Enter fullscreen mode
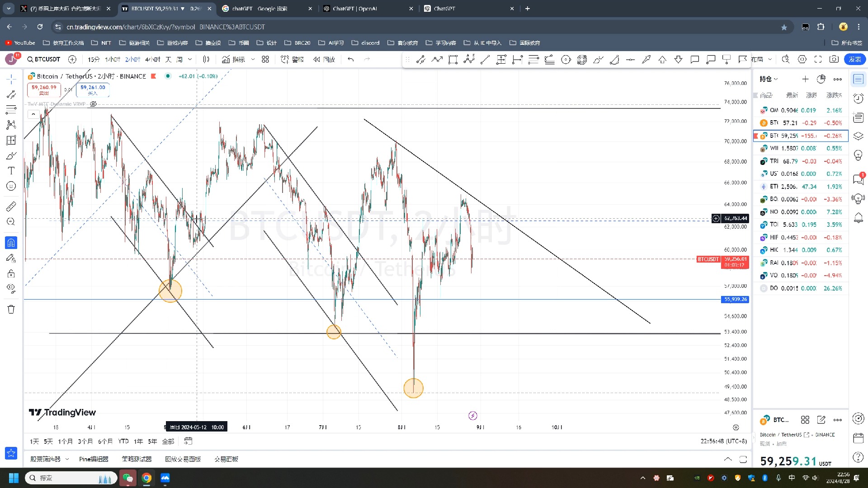The width and height of the screenshot is (868, 488). tap(818, 59)
